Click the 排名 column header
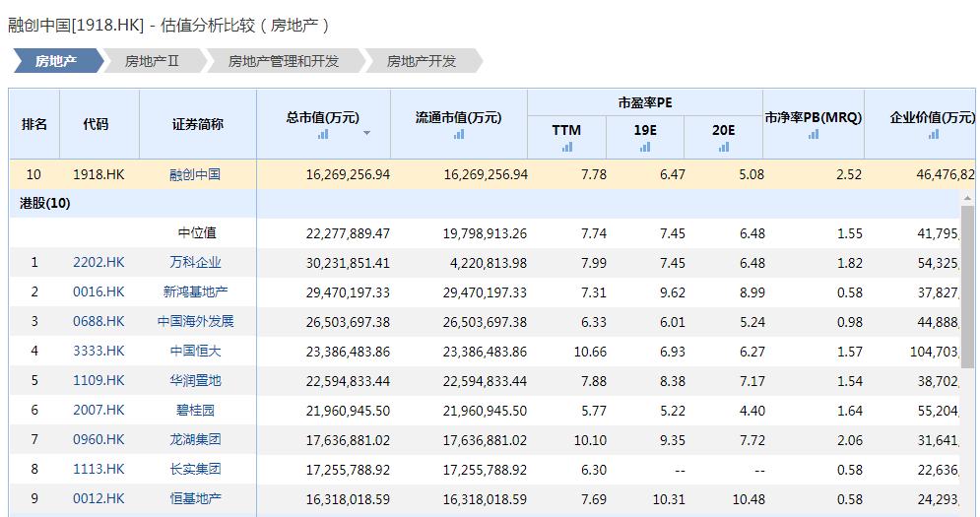 (x=34, y=124)
